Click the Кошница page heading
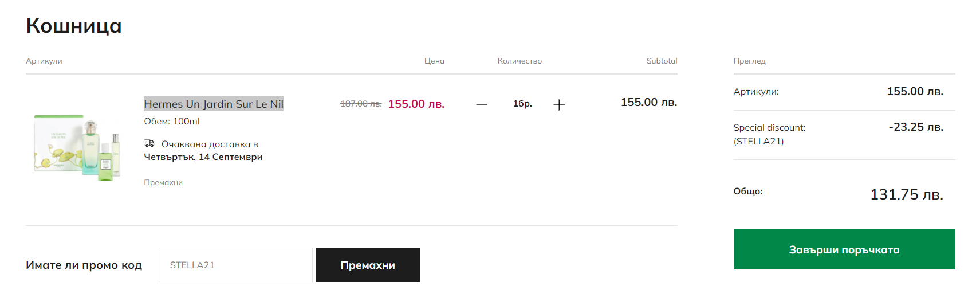 tap(74, 26)
